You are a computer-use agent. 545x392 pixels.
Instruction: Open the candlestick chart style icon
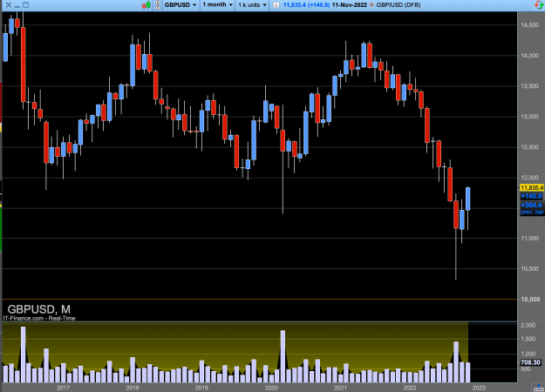coord(146,5)
